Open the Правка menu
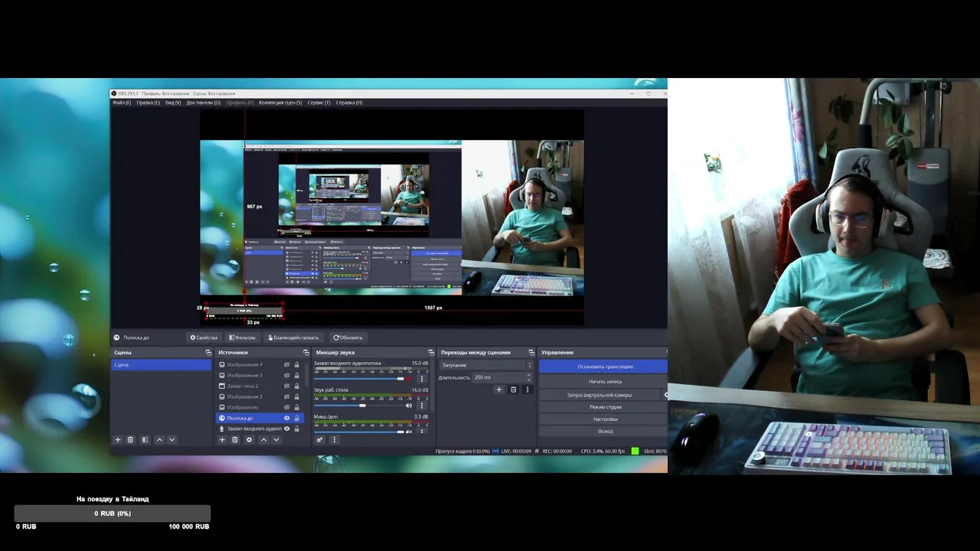 [149, 103]
